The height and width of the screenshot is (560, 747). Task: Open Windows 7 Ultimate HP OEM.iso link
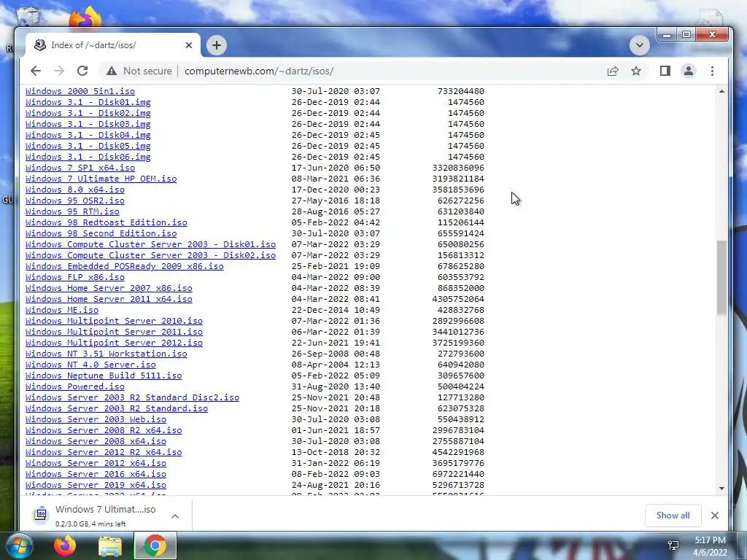pyautogui.click(x=101, y=179)
